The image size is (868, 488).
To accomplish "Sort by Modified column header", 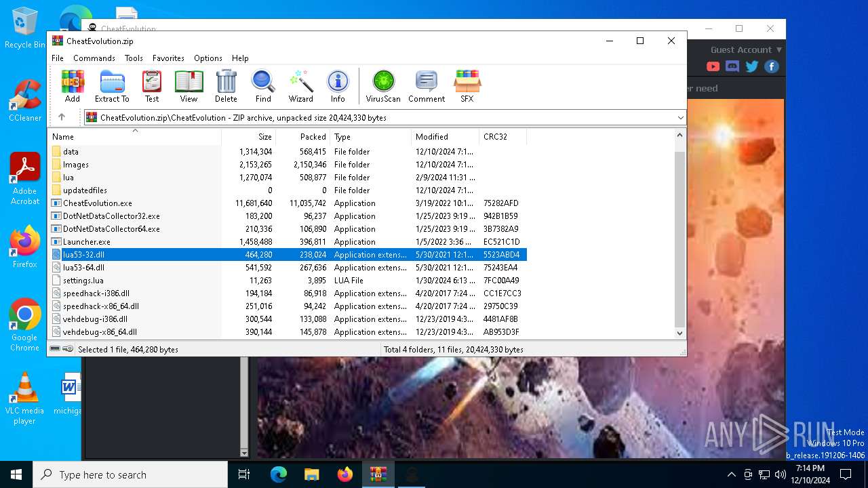I will [446, 136].
